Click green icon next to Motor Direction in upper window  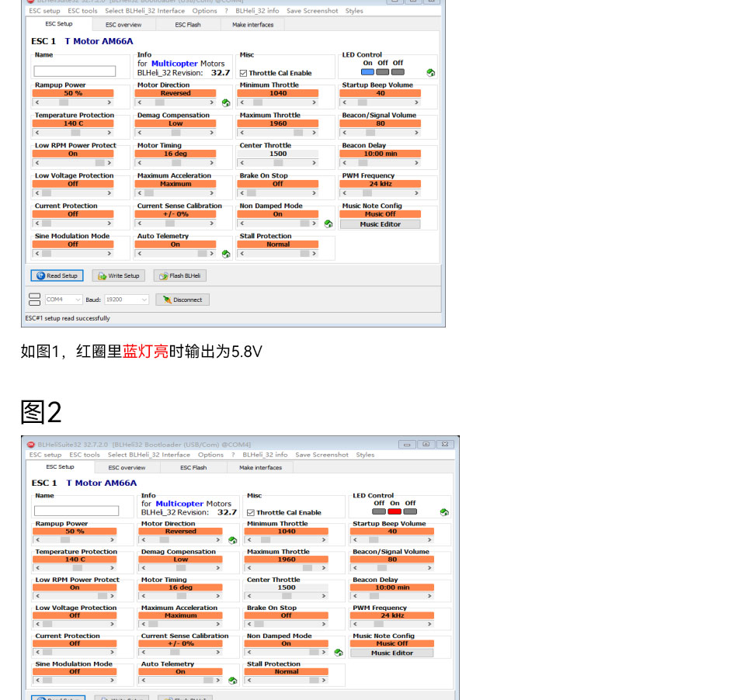pos(226,102)
